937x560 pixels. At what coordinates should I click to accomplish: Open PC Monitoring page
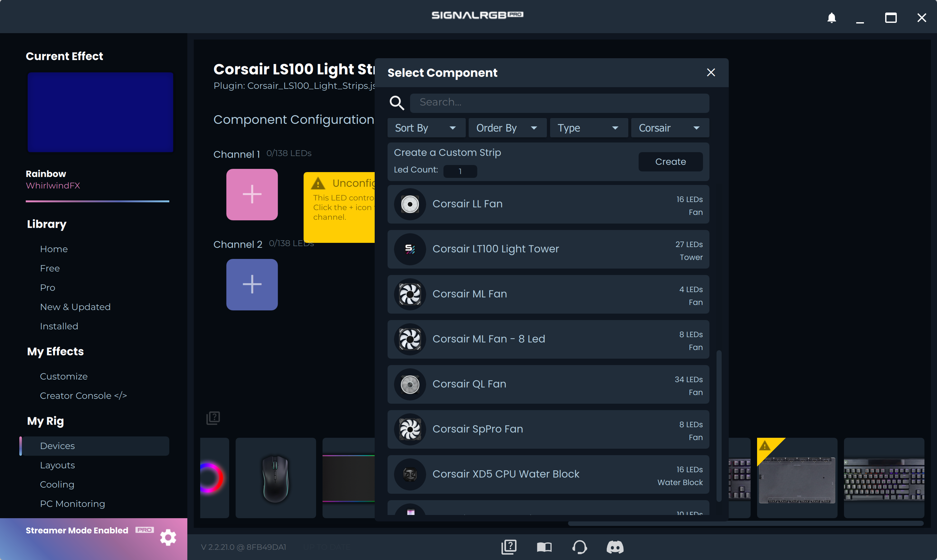click(72, 503)
